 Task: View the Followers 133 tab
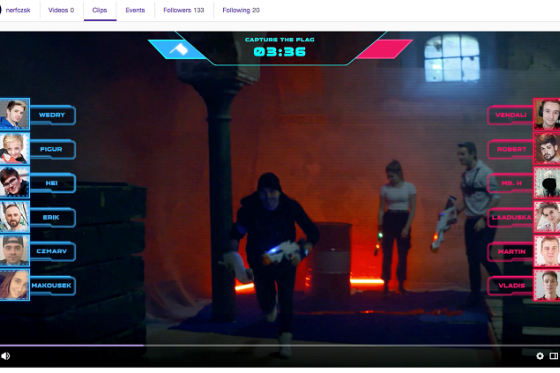[184, 10]
